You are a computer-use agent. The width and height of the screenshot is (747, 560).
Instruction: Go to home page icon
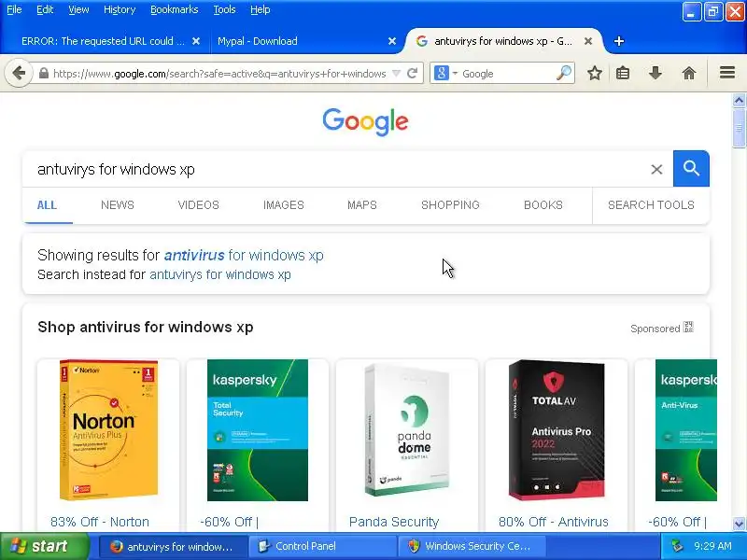[689, 74]
